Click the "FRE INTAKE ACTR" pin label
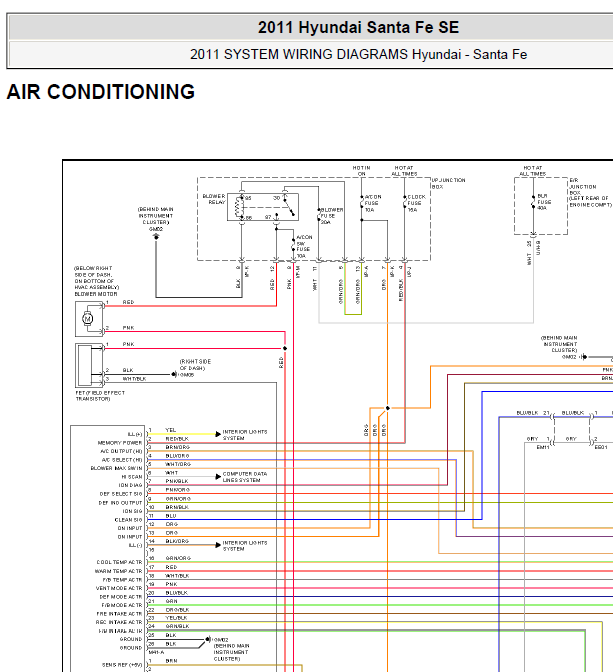This screenshot has height=672, width=613. 119,614
